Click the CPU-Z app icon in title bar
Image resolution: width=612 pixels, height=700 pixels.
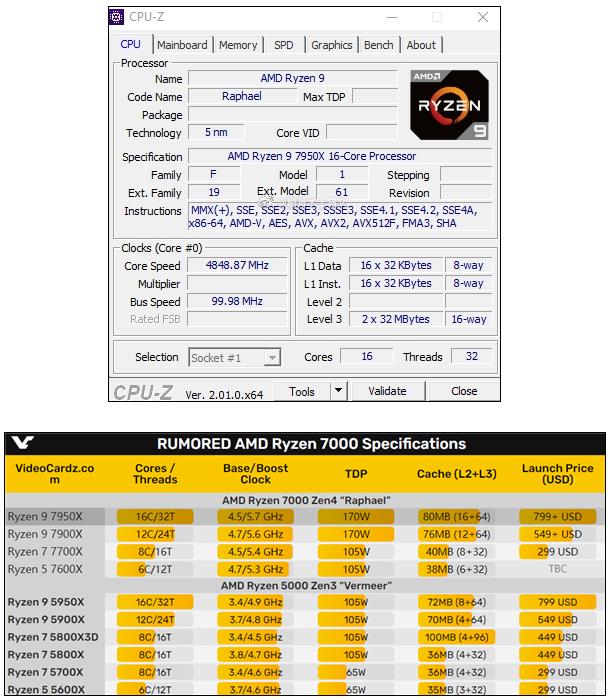coord(117,17)
